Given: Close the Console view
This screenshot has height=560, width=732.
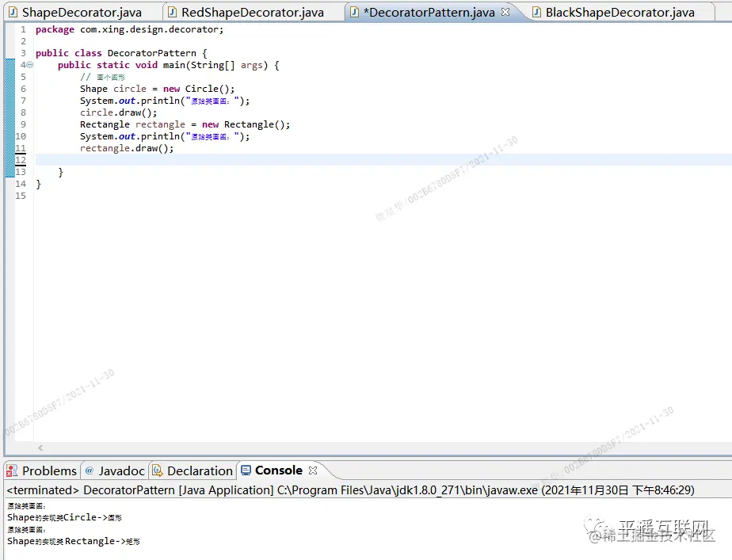Looking at the screenshot, I should (313, 470).
